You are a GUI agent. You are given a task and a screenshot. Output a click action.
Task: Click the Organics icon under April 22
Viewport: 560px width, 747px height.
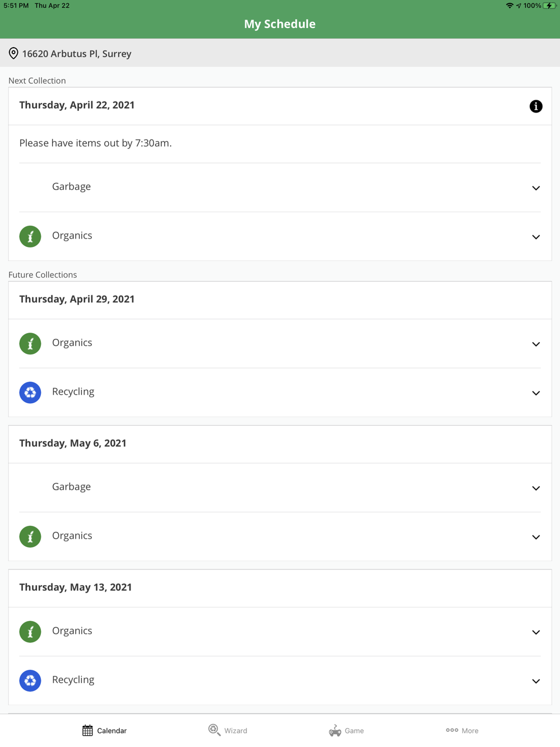click(x=30, y=236)
